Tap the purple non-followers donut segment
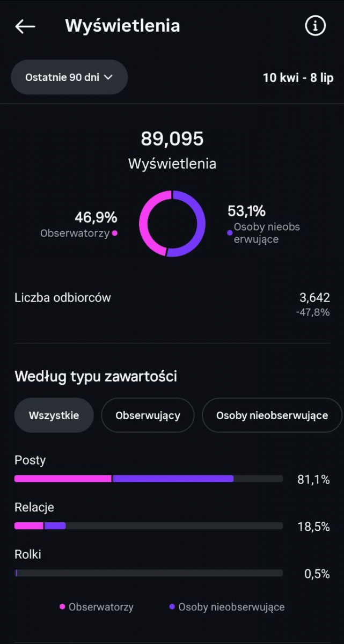344x644 pixels. [200, 225]
